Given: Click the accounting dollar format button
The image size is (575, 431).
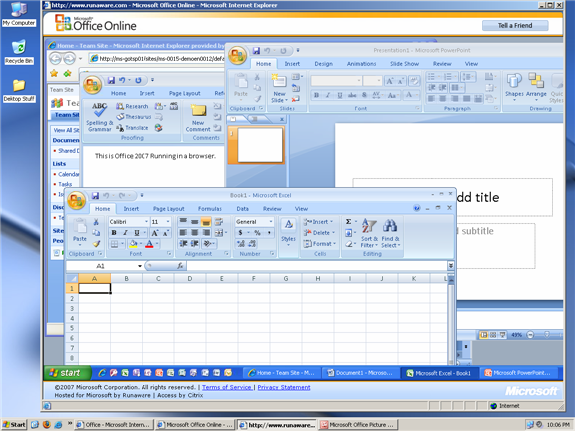Looking at the screenshot, I should pos(240,233).
